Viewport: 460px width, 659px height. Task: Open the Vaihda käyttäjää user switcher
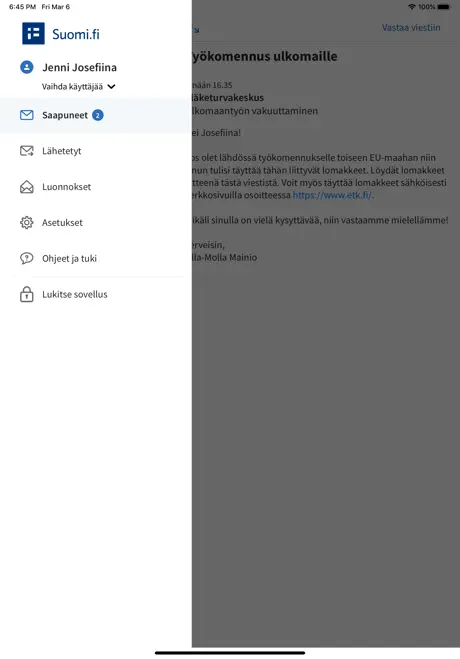[78, 87]
